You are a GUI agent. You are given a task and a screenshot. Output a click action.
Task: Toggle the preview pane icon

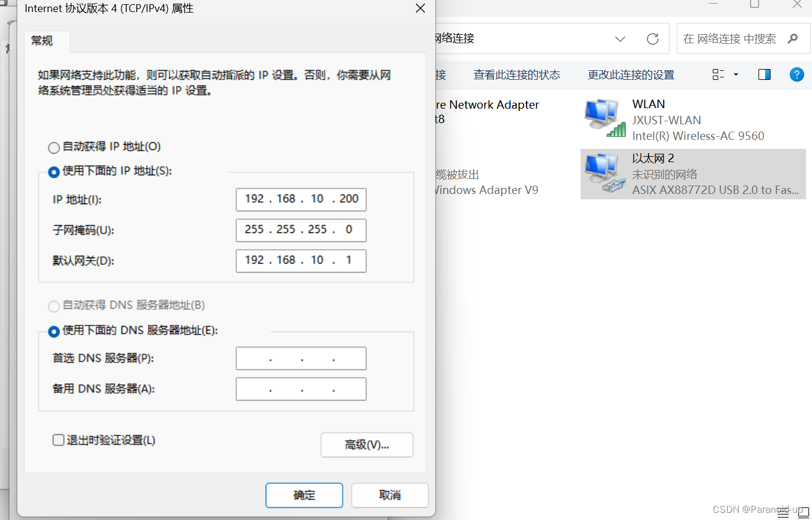(764, 74)
